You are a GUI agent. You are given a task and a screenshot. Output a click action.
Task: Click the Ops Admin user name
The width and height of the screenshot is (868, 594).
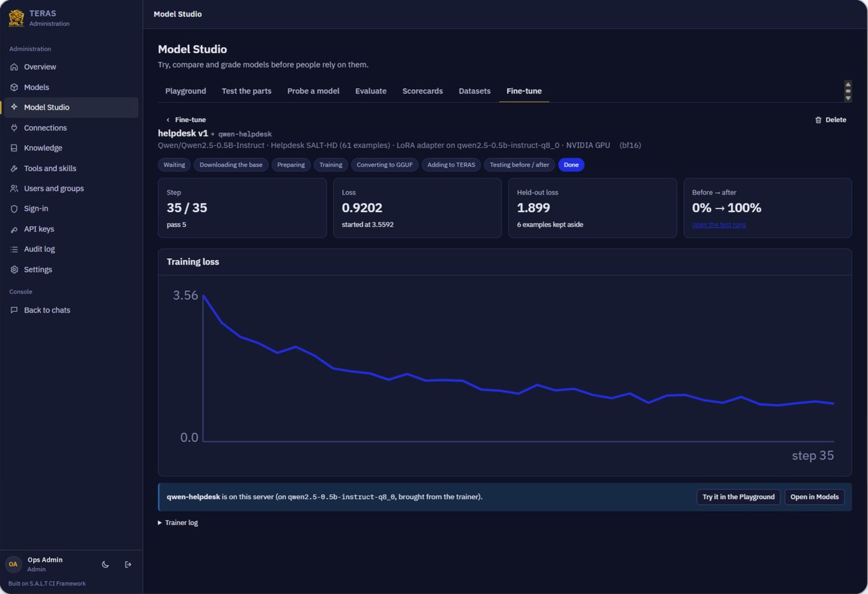(45, 560)
